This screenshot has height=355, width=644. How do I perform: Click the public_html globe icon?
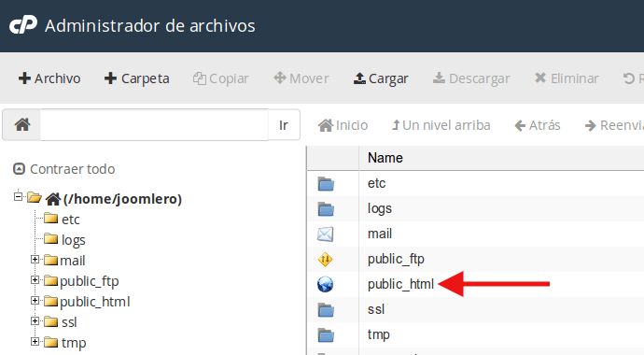(325, 284)
